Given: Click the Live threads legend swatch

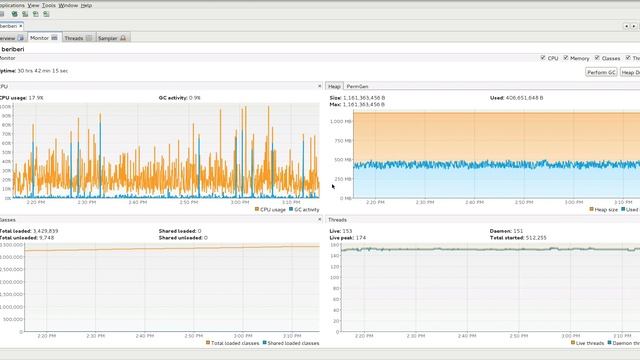Looking at the screenshot, I should coord(573,342).
